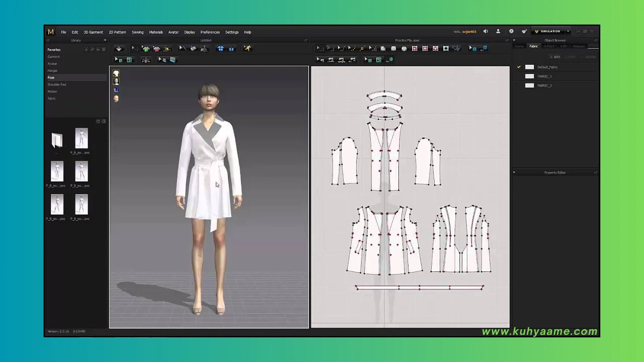The width and height of the screenshot is (644, 362).
Task: Click the running figure motion icon
Action: (248, 49)
